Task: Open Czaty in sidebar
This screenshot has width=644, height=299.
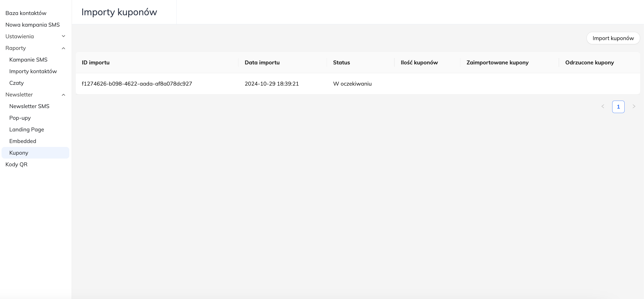Action: (x=17, y=83)
